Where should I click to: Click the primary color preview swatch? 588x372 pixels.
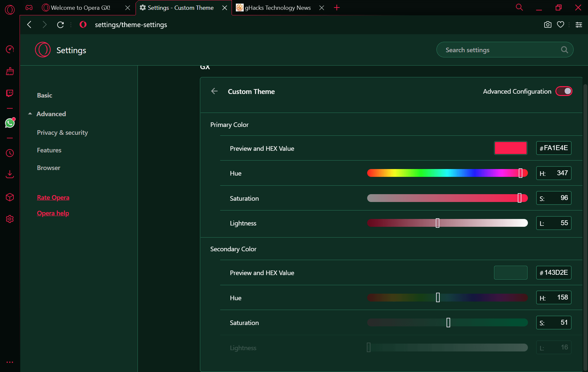point(511,148)
